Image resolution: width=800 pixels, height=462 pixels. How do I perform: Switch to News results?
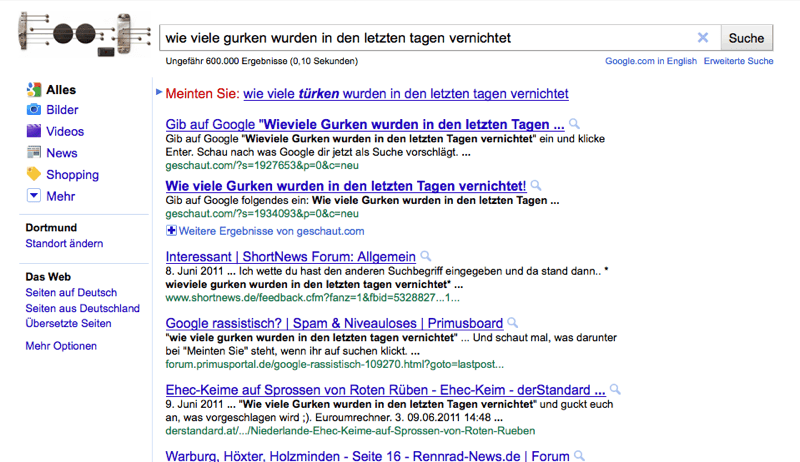pyautogui.click(x=62, y=153)
